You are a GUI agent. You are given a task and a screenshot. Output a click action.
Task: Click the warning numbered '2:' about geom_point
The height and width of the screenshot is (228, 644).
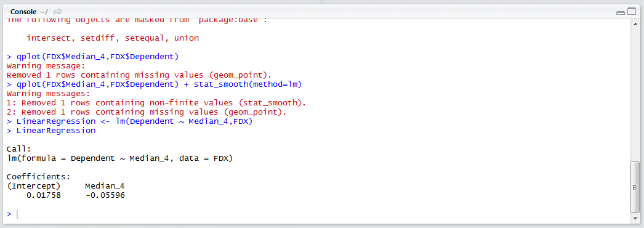click(x=147, y=112)
